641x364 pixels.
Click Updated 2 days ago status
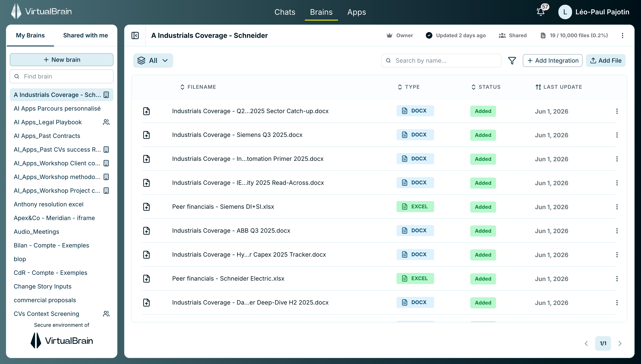(456, 36)
